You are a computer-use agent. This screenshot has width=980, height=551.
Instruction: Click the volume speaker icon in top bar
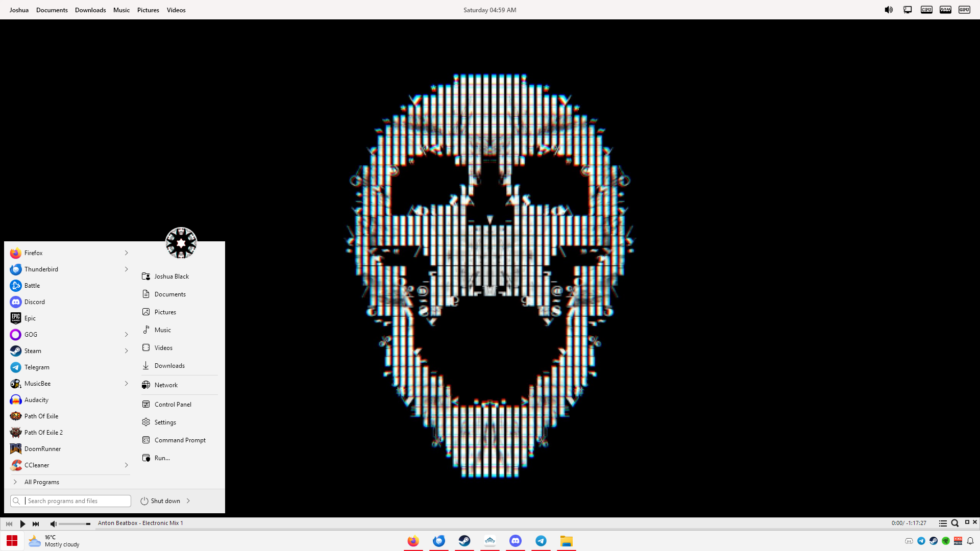tap(889, 10)
